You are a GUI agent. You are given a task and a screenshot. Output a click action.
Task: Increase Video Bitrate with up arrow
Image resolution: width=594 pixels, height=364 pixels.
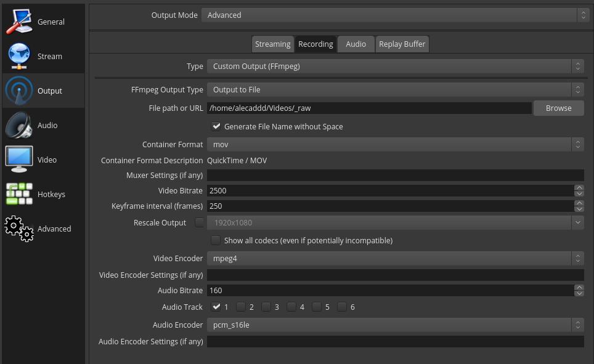pos(579,188)
